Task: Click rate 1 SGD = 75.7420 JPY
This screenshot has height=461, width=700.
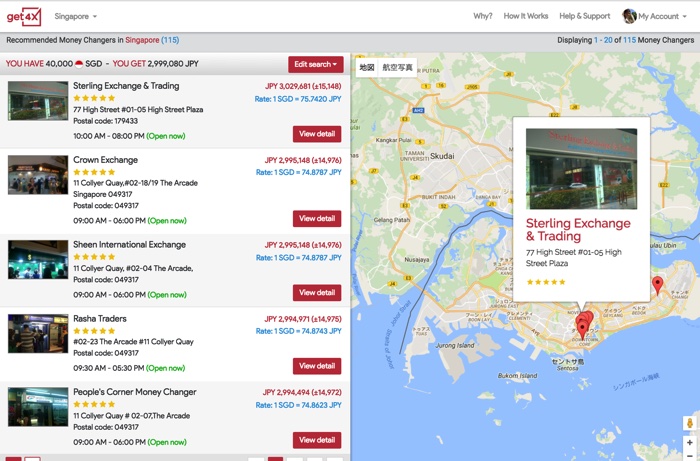Action: click(298, 99)
